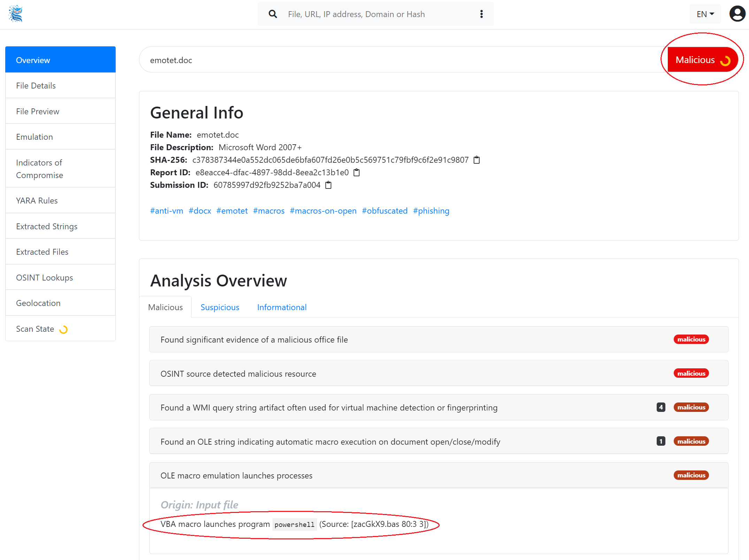Image resolution: width=749 pixels, height=560 pixels.
Task: Copy the Submission ID to clipboard
Action: pos(328,185)
